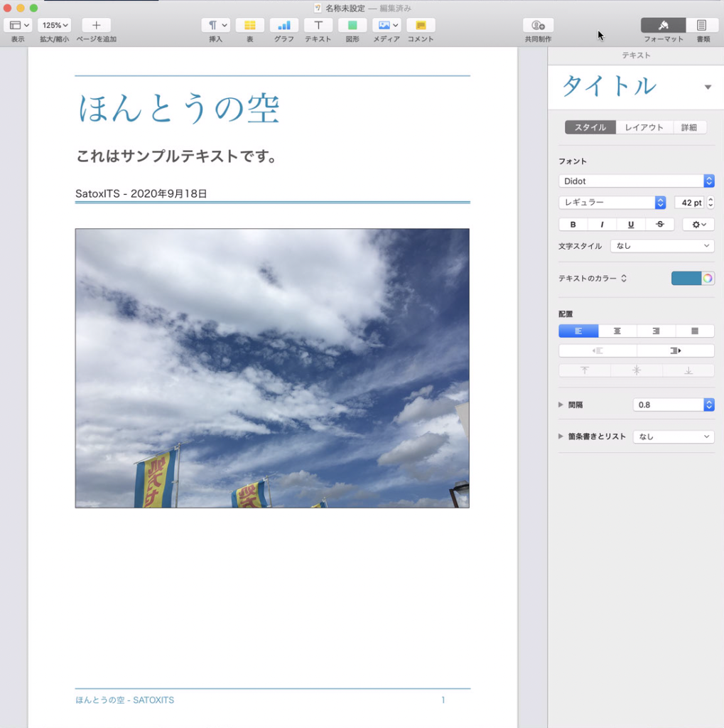The image size is (724, 728).
Task: Open the zoom 125% dropdown
Action: (55, 26)
